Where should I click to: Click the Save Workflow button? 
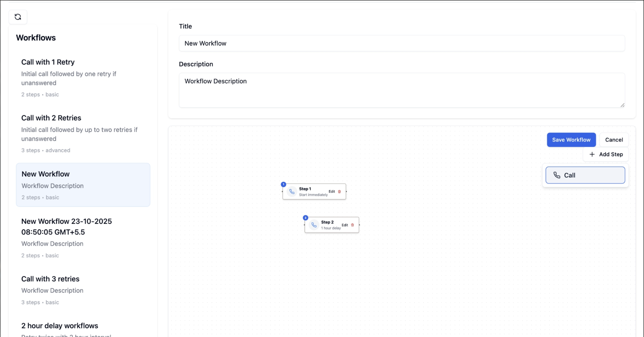(571, 140)
